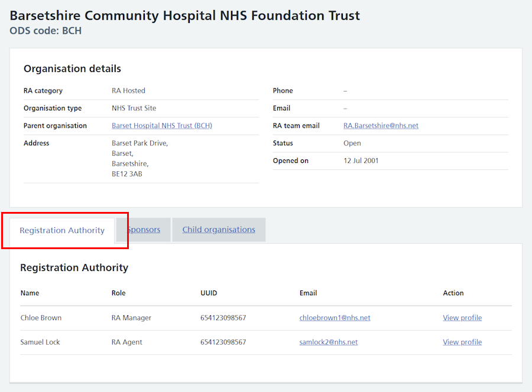
Task: Click the Phone label
Action: point(283,91)
